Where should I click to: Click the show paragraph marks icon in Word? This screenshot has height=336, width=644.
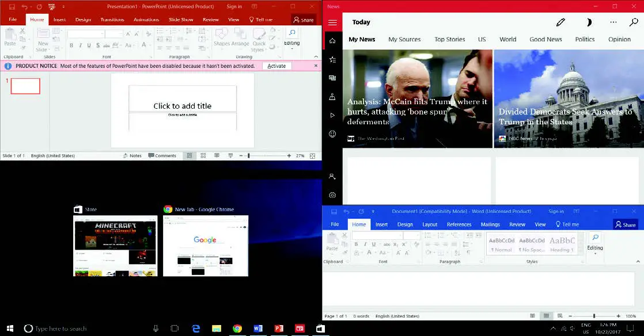pyautogui.click(x=468, y=253)
